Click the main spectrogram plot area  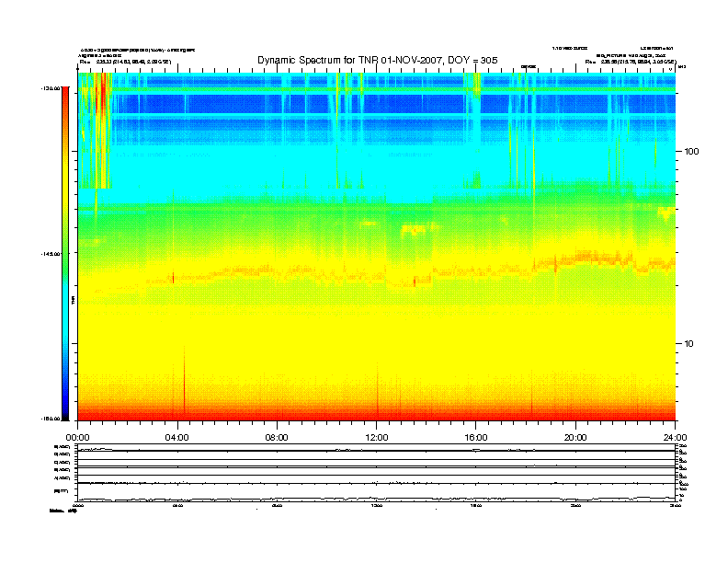pos(377,247)
